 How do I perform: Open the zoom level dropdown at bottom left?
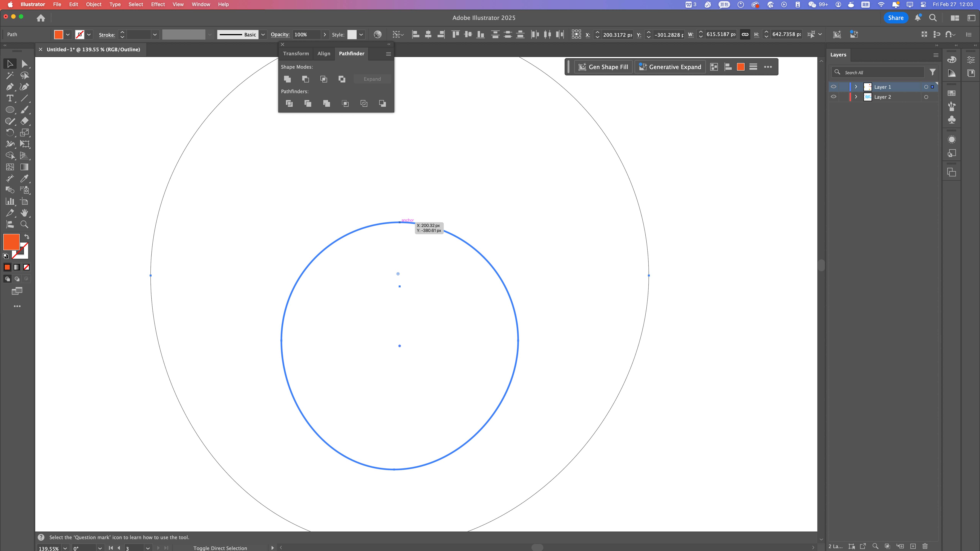(65, 548)
